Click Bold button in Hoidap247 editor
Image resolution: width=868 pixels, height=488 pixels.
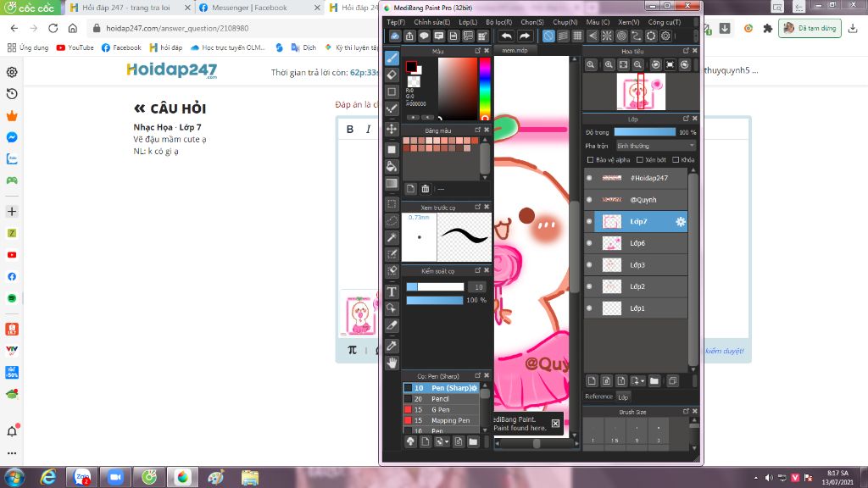[350, 129]
